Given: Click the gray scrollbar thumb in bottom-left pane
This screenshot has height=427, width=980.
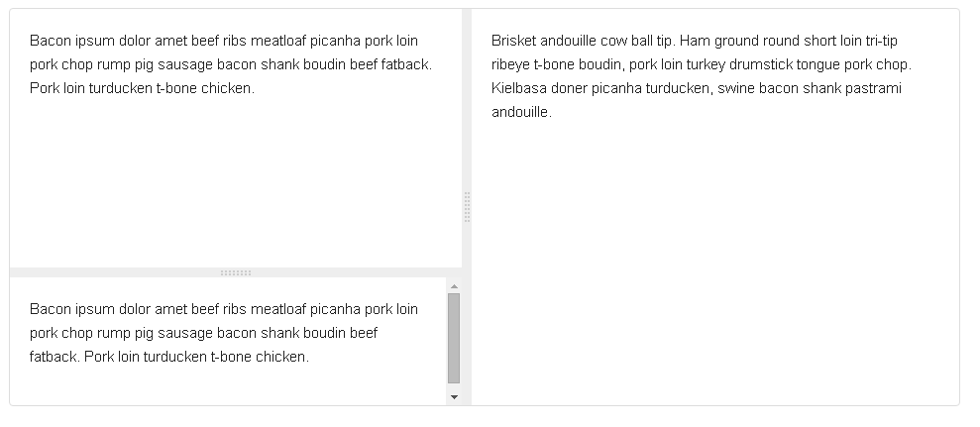Looking at the screenshot, I should pyautogui.click(x=455, y=338).
